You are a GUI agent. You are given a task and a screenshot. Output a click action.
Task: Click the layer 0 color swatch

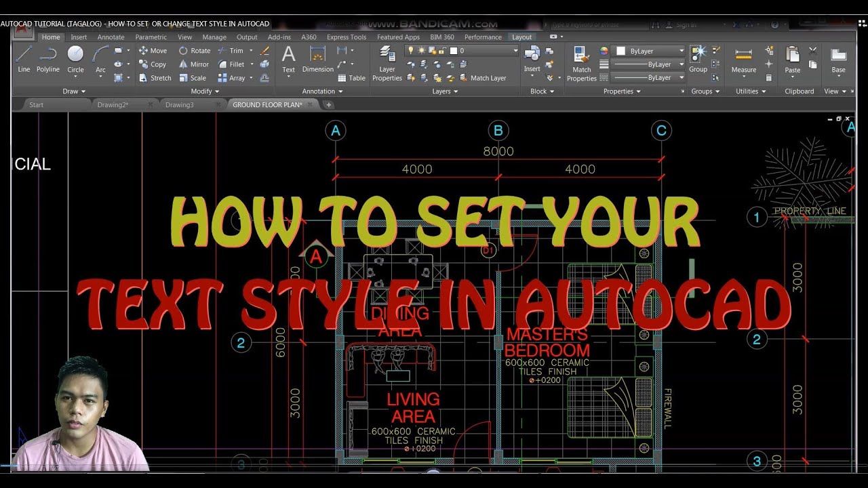452,51
